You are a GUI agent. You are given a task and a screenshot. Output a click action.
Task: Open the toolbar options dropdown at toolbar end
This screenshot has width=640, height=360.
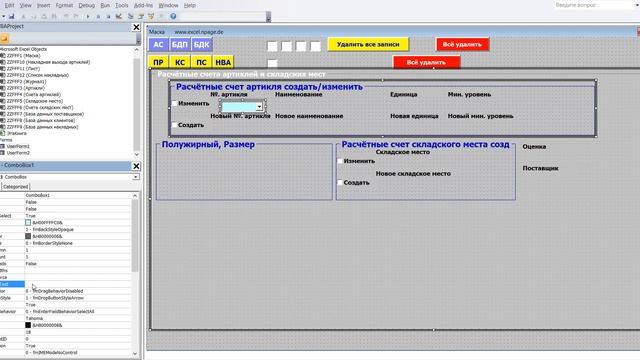pos(268,17)
